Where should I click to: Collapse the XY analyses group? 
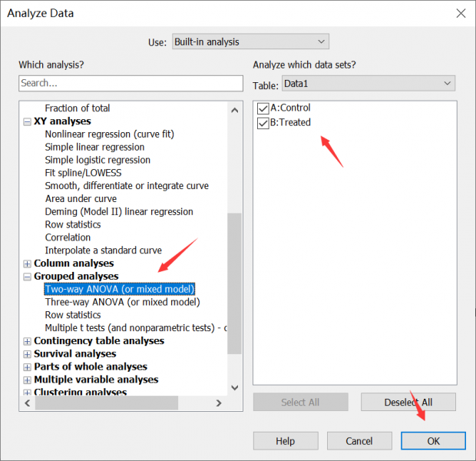click(28, 122)
